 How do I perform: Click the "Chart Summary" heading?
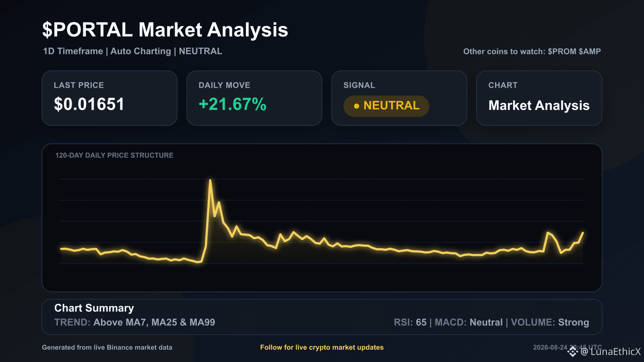[x=94, y=308]
